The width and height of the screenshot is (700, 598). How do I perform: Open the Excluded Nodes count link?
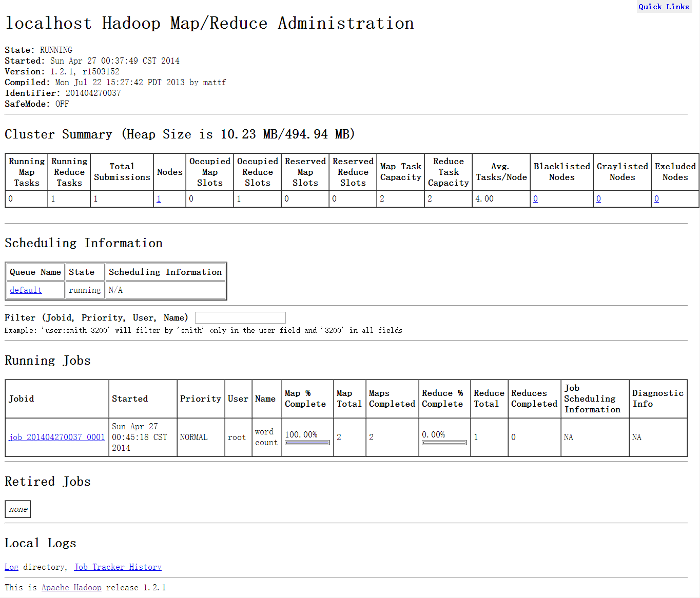click(x=656, y=199)
